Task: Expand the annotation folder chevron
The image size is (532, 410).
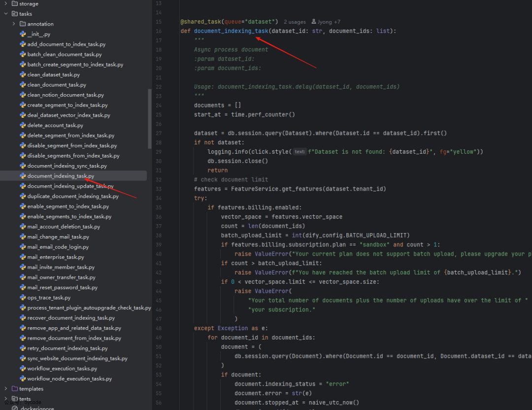Action: [x=14, y=24]
